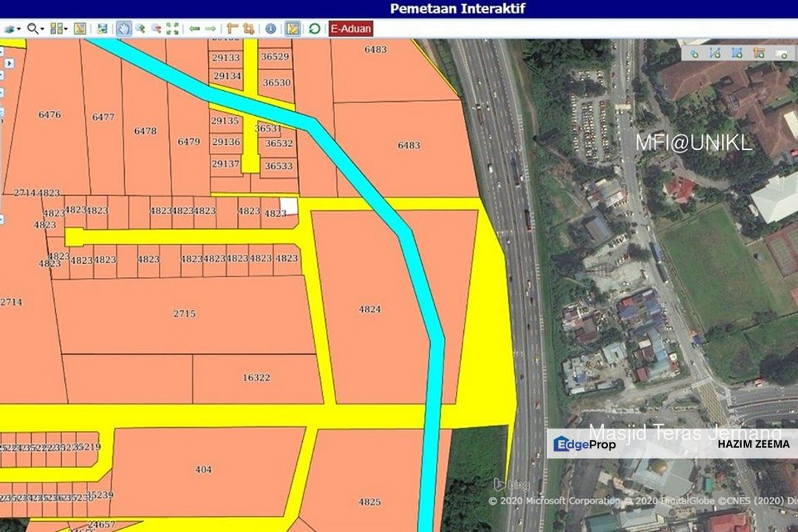Screen dimensions: 798x532
Task: Click lot 404 parcel label
Action: pyautogui.click(x=204, y=469)
